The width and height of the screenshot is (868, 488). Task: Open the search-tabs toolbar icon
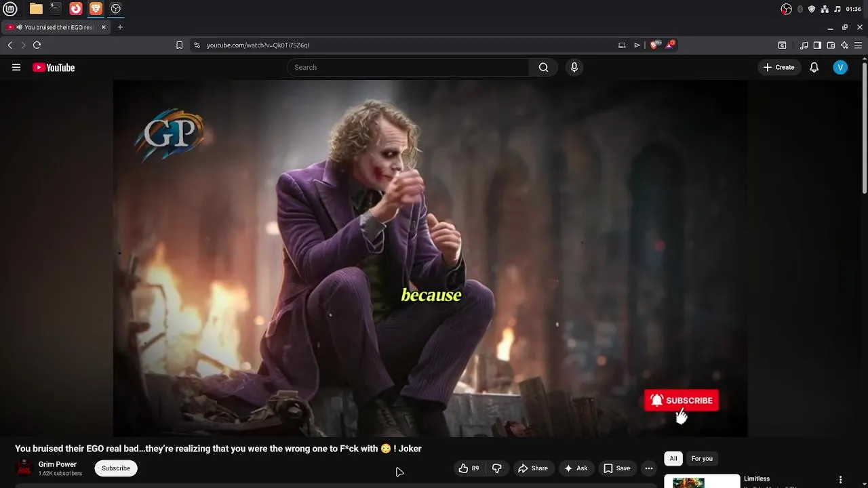pos(782,45)
